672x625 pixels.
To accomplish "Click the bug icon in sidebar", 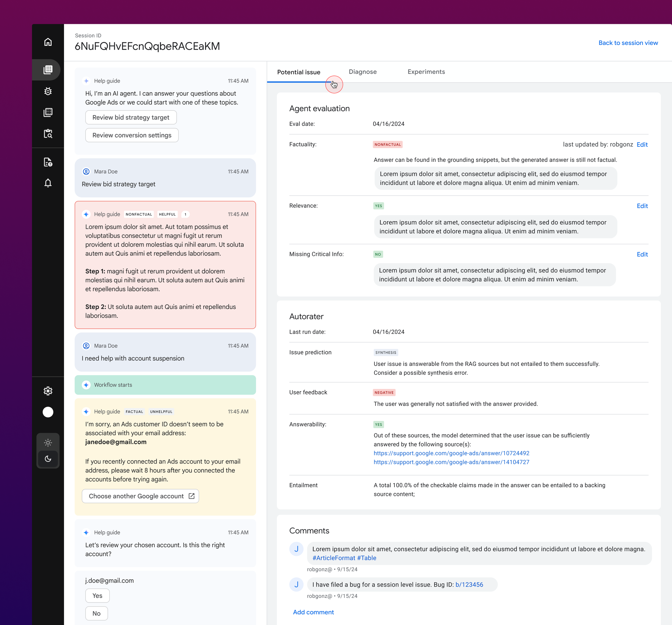I will [48, 91].
